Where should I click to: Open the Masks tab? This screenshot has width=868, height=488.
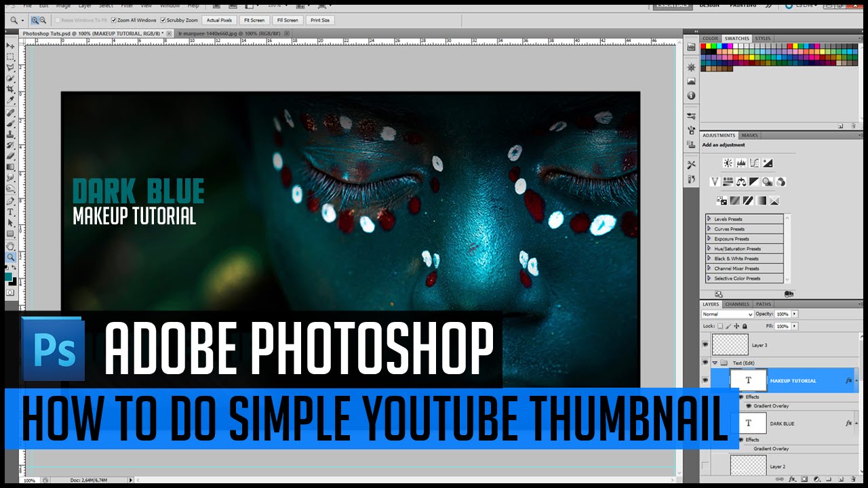point(750,136)
